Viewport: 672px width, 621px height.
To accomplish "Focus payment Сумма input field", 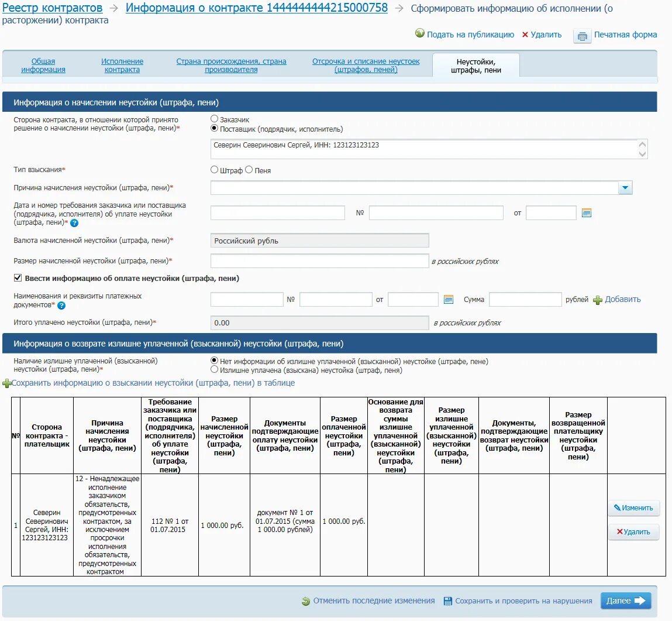I will point(525,299).
